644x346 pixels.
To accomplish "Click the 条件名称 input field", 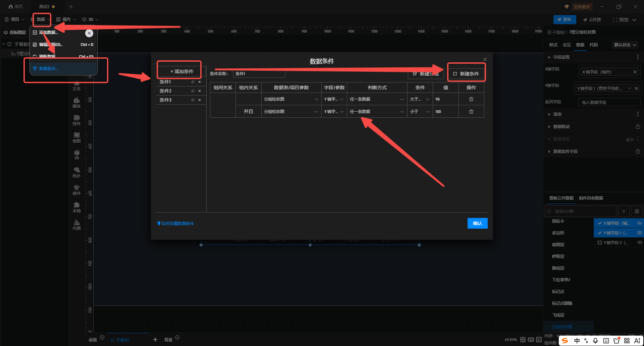I will point(259,74).
